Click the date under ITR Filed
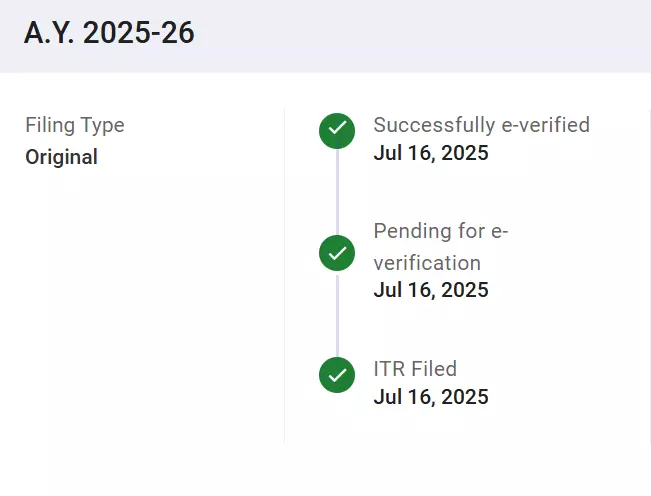Screen dimensions: 651x496 click(431, 397)
